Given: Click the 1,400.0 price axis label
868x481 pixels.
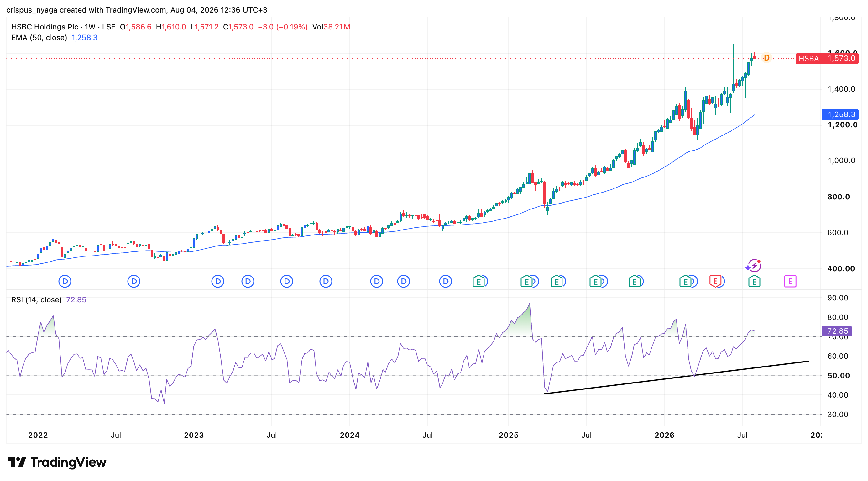Looking at the screenshot, I should coord(841,89).
